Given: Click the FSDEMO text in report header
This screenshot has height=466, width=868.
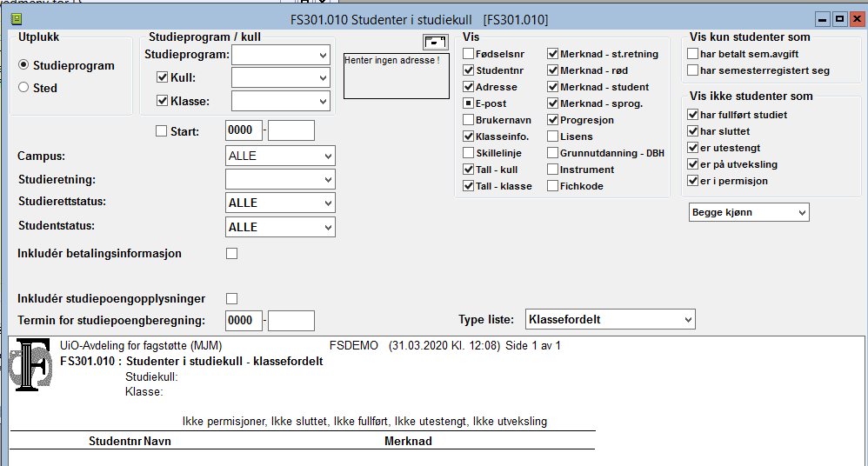Looking at the screenshot, I should click(x=354, y=346).
